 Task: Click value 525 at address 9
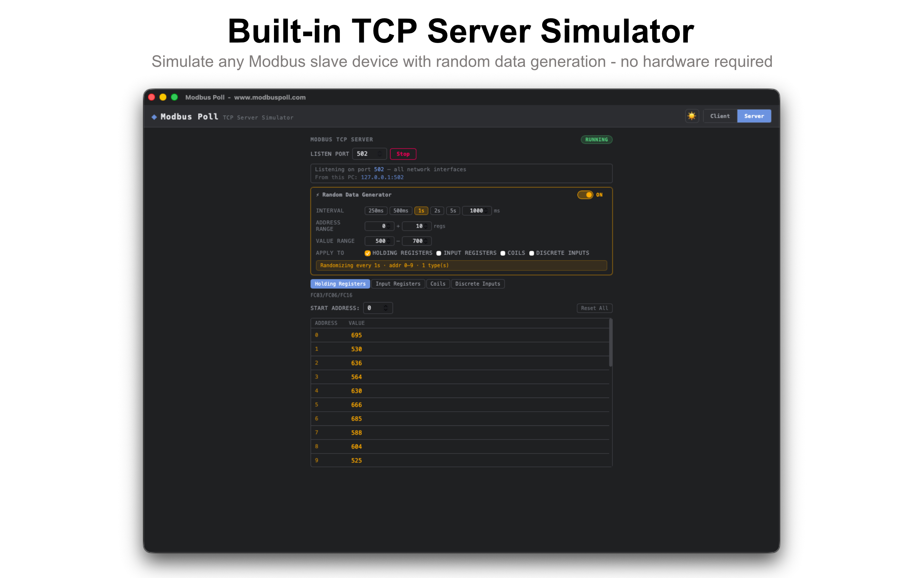pos(356,461)
